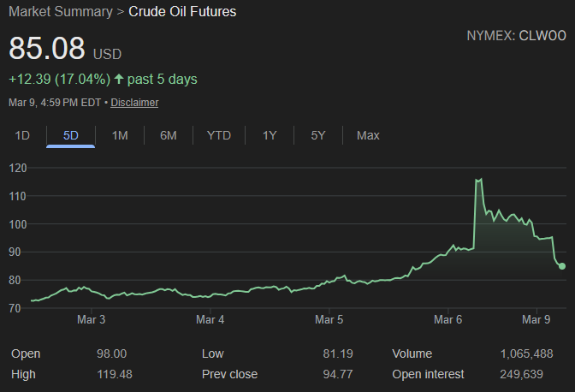575x392 pixels.
Task: Click the 100 y-axis label
Action: tap(18, 224)
